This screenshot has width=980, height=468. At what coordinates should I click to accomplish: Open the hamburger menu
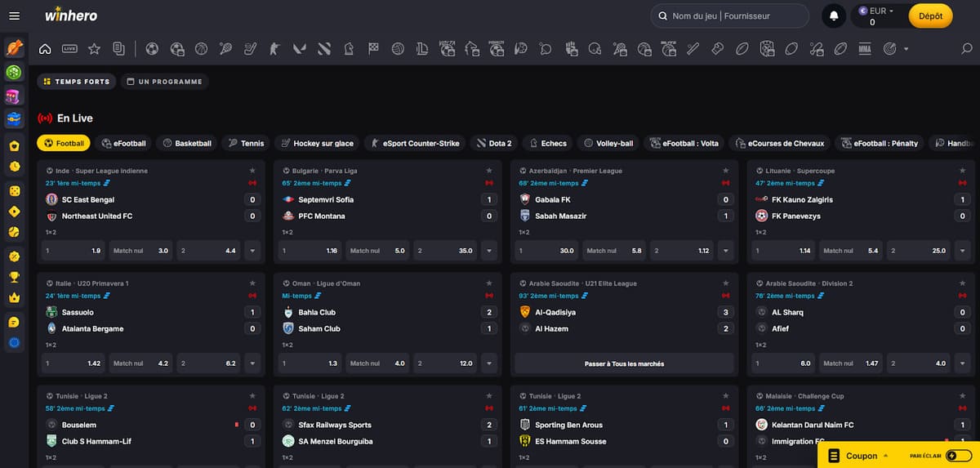14,16
